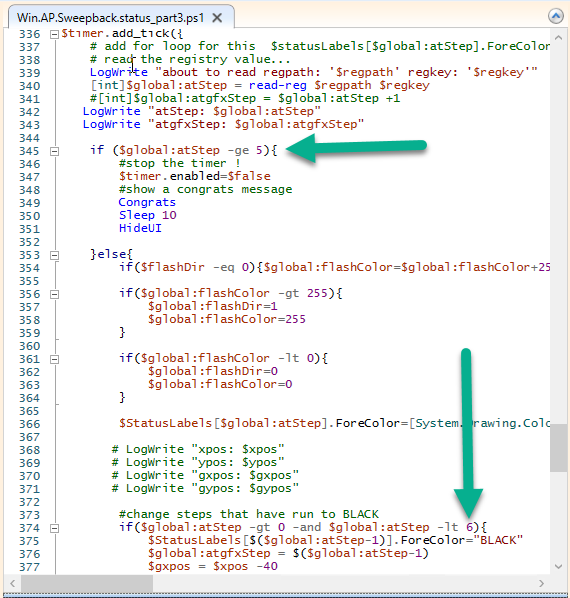This screenshot has width=570, height=598.
Task: Click '$gxpos = $xpos -40' line
Action: tap(213, 566)
